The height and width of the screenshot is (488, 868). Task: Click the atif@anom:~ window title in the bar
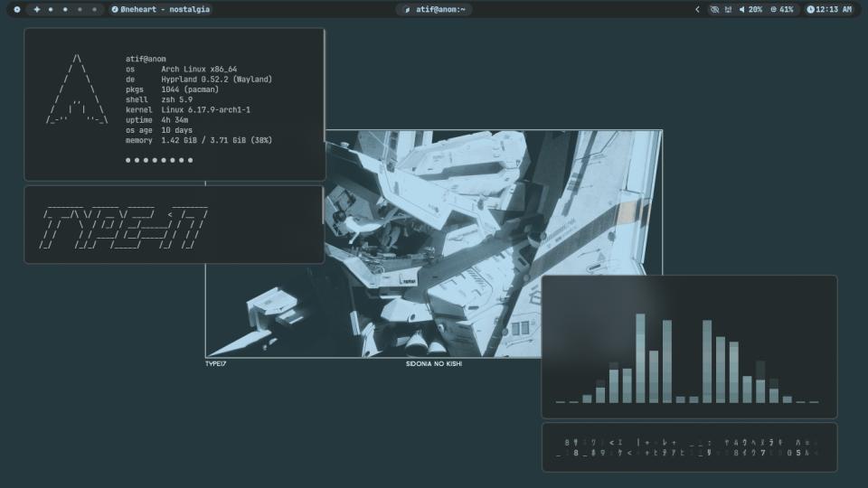coord(435,9)
